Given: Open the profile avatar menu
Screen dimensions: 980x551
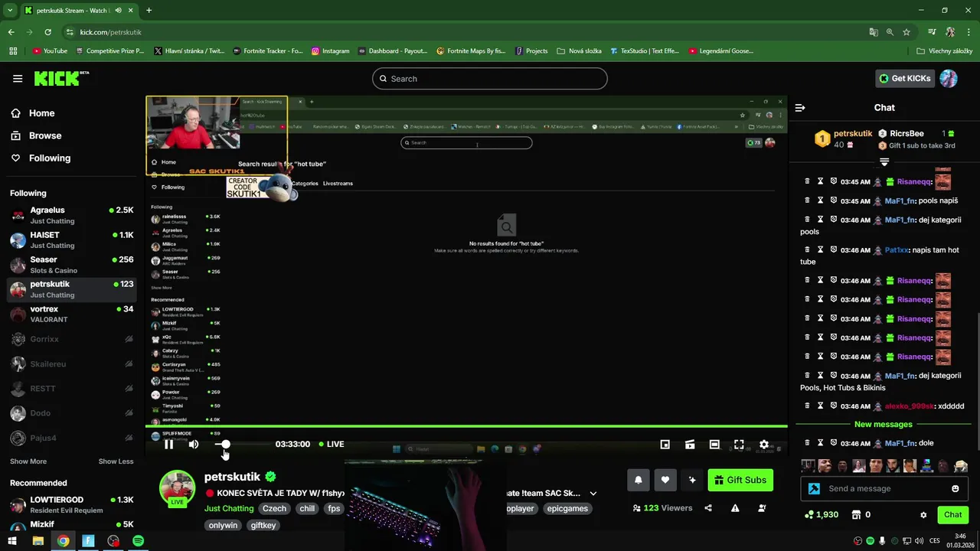Looking at the screenshot, I should click(x=949, y=78).
